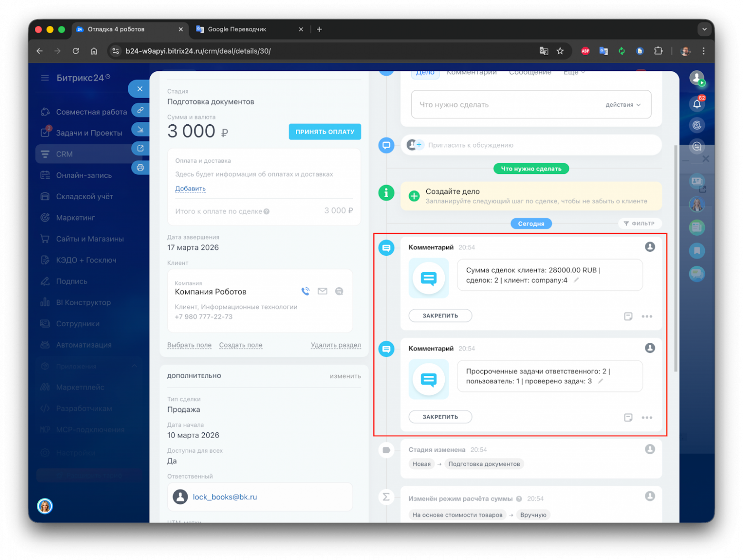Click the phone call icon for Компания Роботов
The image size is (743, 560).
coord(305,291)
